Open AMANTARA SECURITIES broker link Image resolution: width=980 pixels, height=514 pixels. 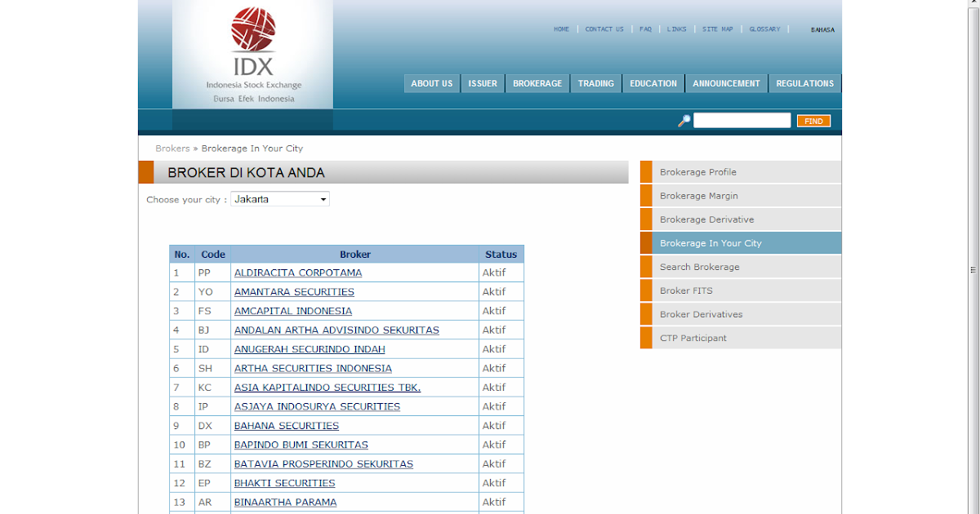[294, 292]
